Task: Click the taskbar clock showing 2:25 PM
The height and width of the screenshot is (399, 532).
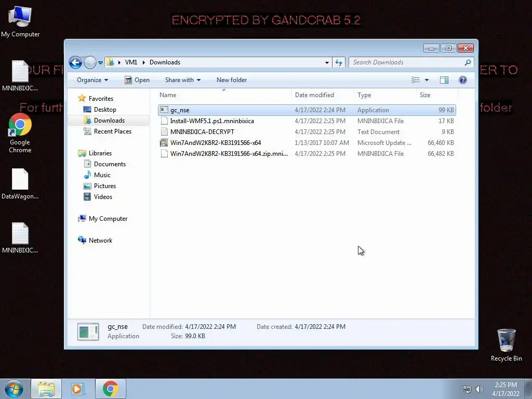Action: tap(506, 389)
